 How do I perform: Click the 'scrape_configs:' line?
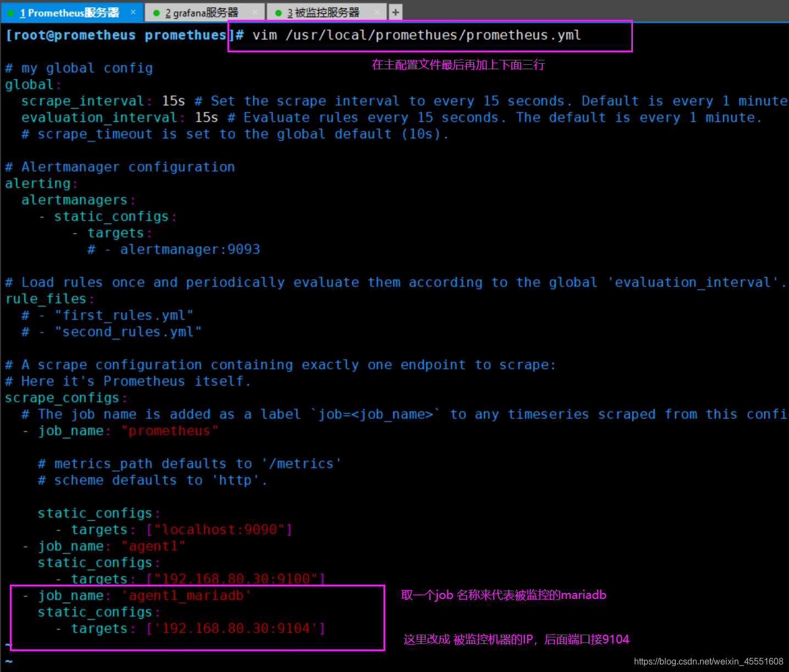pos(66,398)
